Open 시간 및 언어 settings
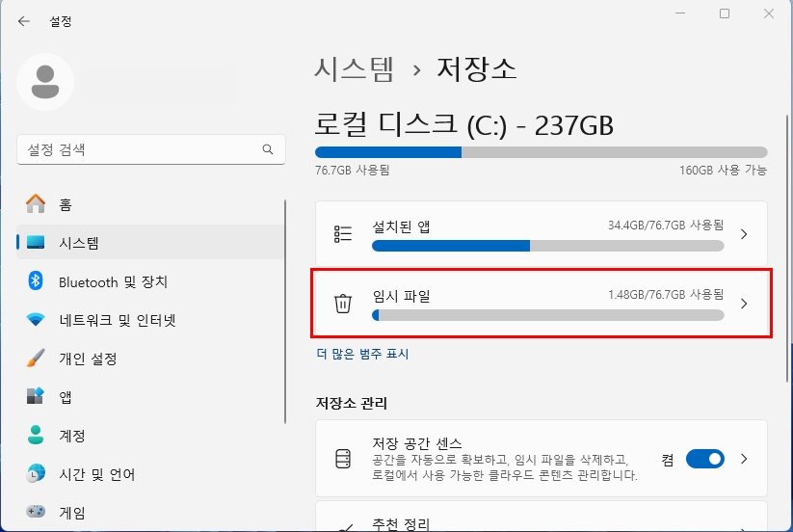The image size is (793, 532). (150, 474)
